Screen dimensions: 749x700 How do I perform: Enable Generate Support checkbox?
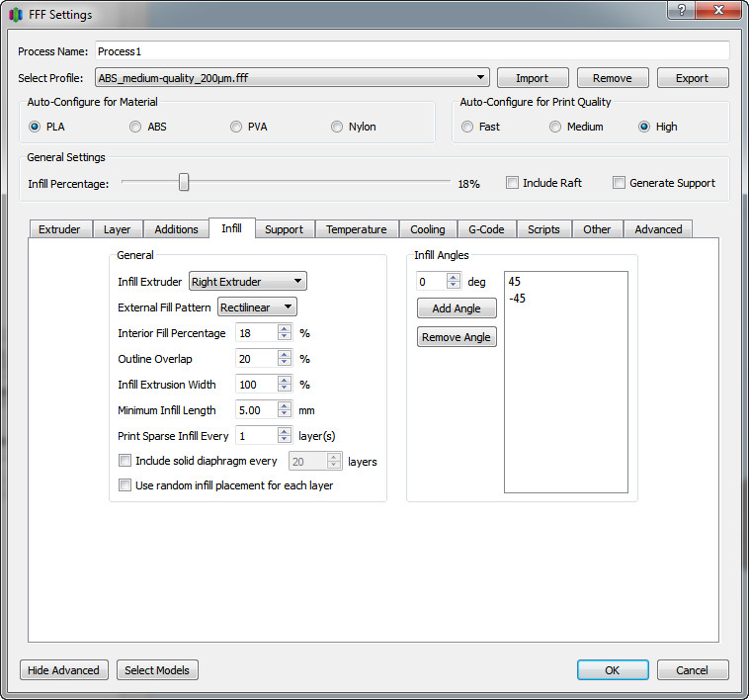click(620, 183)
